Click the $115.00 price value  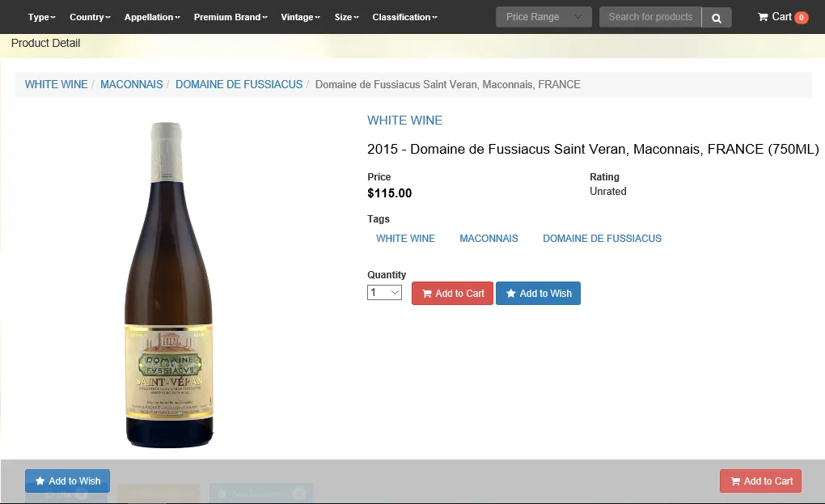pyautogui.click(x=389, y=193)
